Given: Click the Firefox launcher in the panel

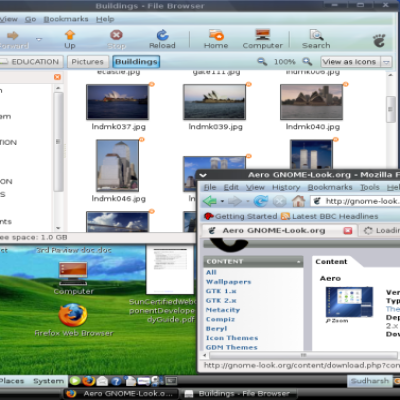Looking at the screenshot, I should 88,381.
